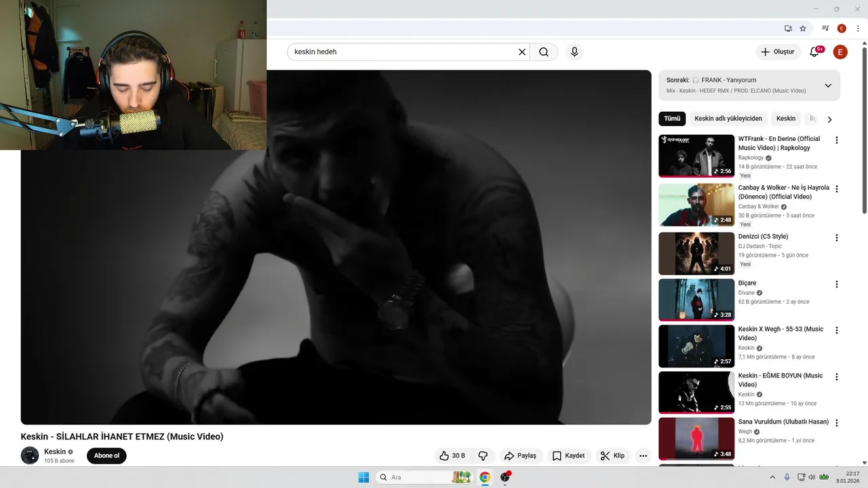Open options for Biçare video

pos(836,285)
